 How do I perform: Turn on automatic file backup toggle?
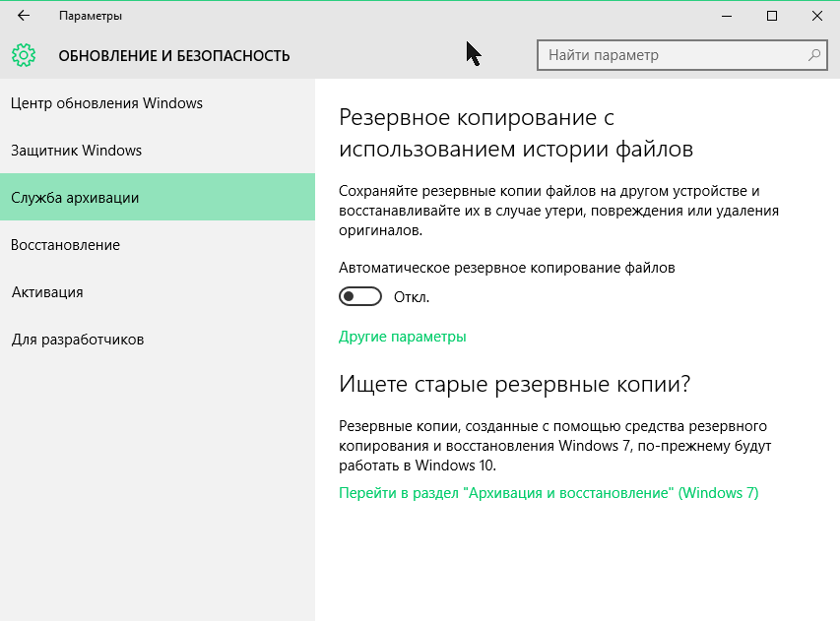[359, 297]
